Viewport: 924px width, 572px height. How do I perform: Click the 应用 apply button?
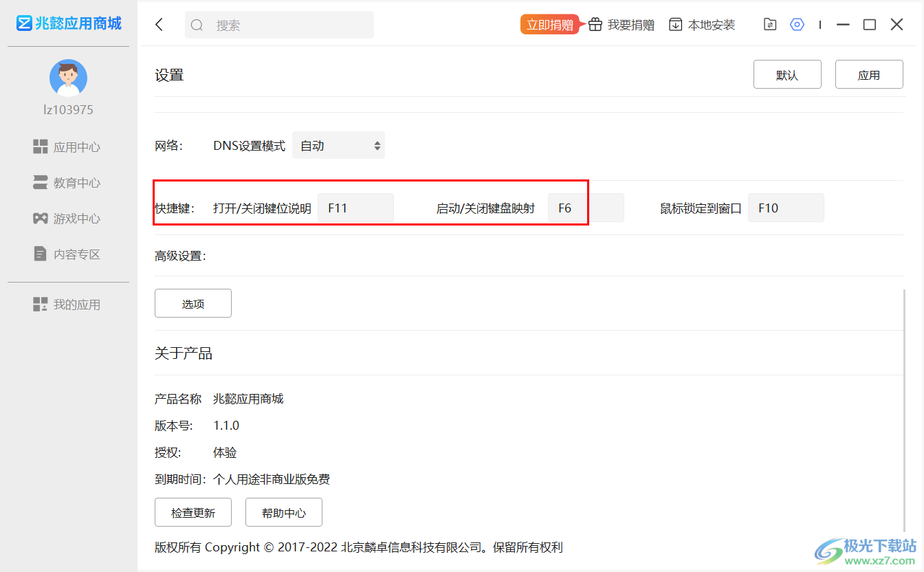[869, 74]
